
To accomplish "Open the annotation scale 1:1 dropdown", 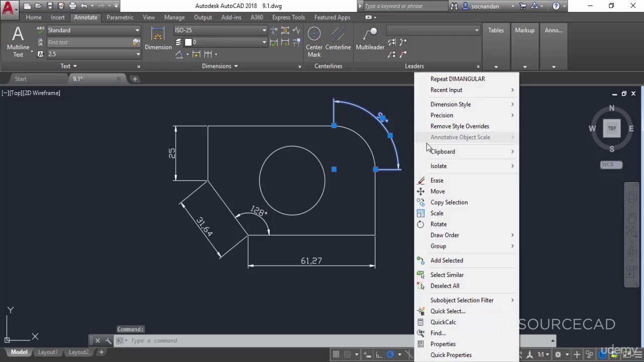I will 543,354.
